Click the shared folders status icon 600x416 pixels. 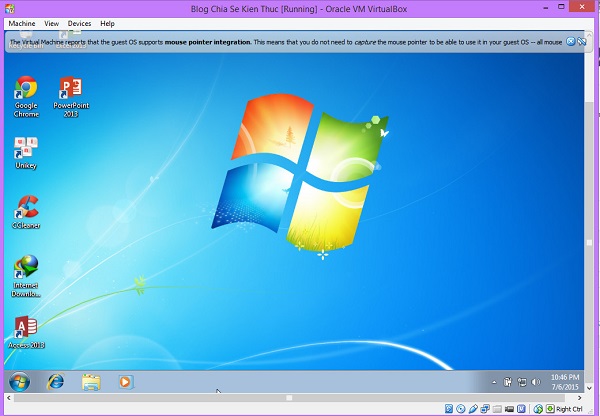coord(497,409)
